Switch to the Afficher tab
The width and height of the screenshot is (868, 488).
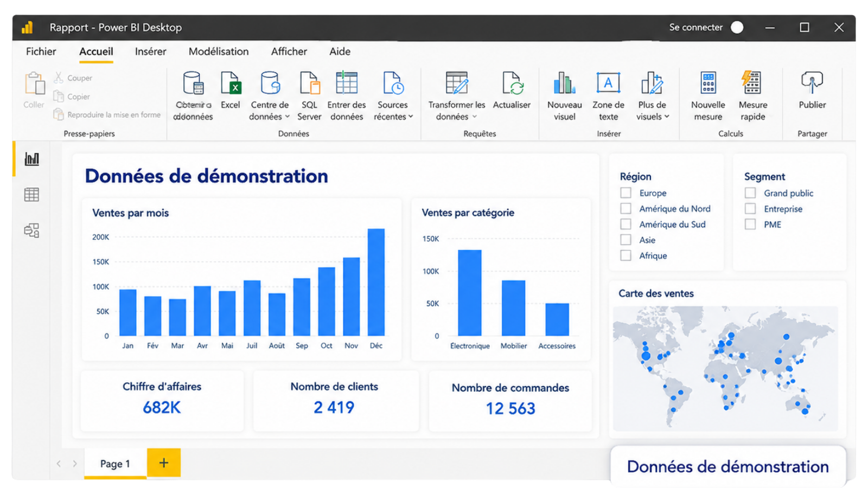[289, 52]
